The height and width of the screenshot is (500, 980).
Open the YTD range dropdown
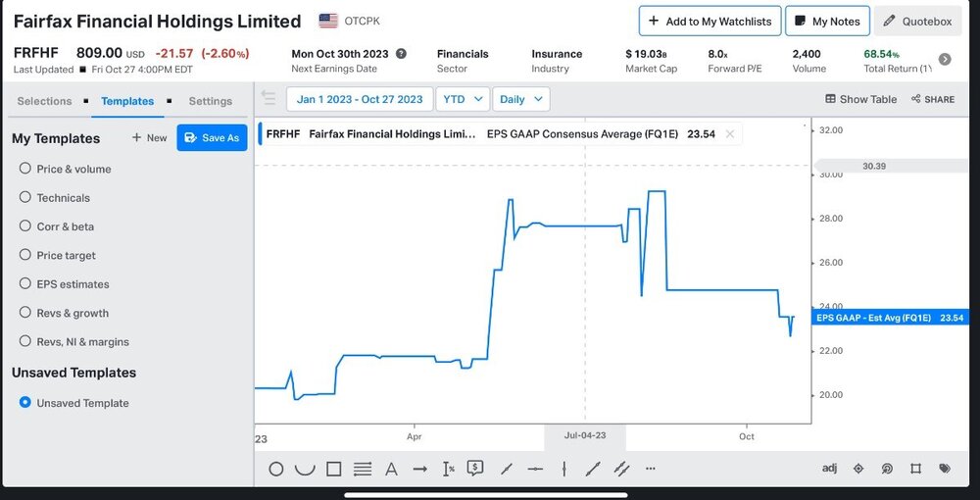point(463,99)
